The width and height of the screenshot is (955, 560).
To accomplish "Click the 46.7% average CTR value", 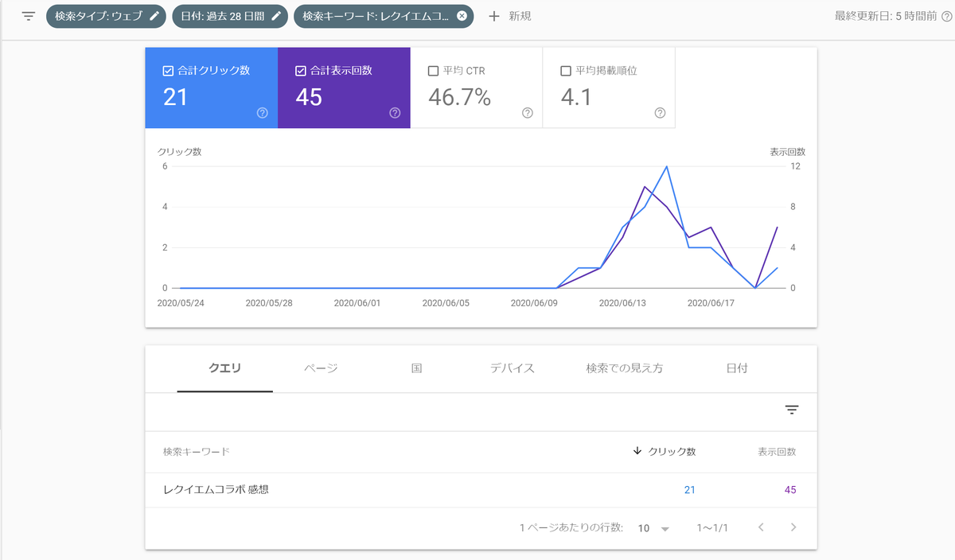I will click(x=459, y=97).
